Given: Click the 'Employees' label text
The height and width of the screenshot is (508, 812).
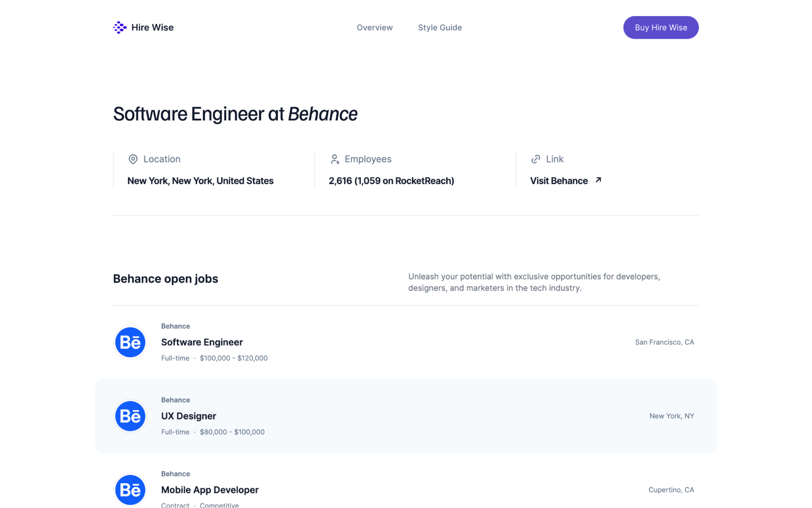Looking at the screenshot, I should click(368, 159).
